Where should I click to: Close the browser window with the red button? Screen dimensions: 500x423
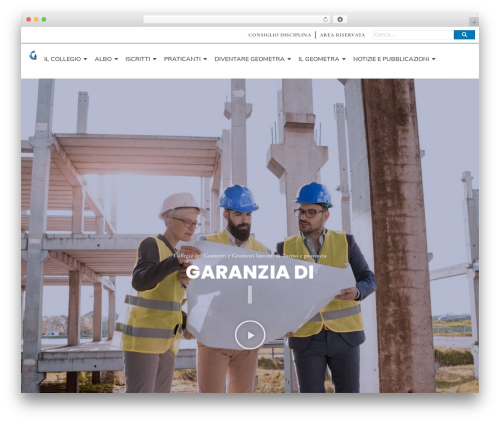tap(29, 20)
